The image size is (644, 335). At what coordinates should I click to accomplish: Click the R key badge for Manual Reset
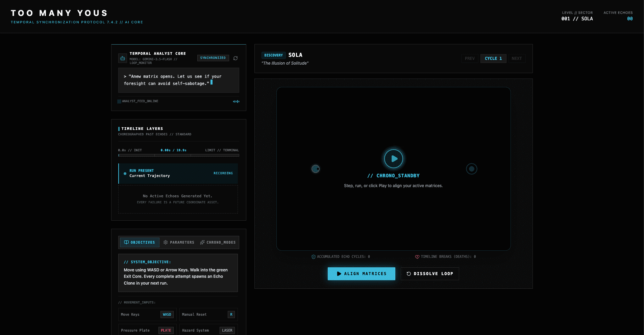231,315
